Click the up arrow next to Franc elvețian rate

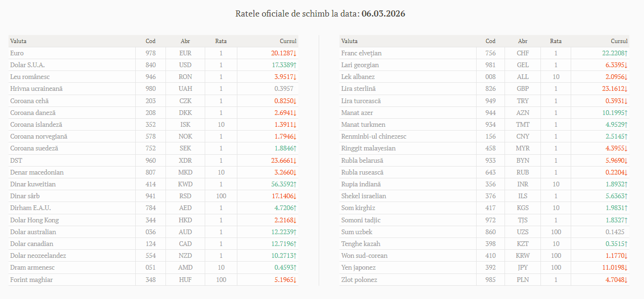pyautogui.click(x=627, y=53)
